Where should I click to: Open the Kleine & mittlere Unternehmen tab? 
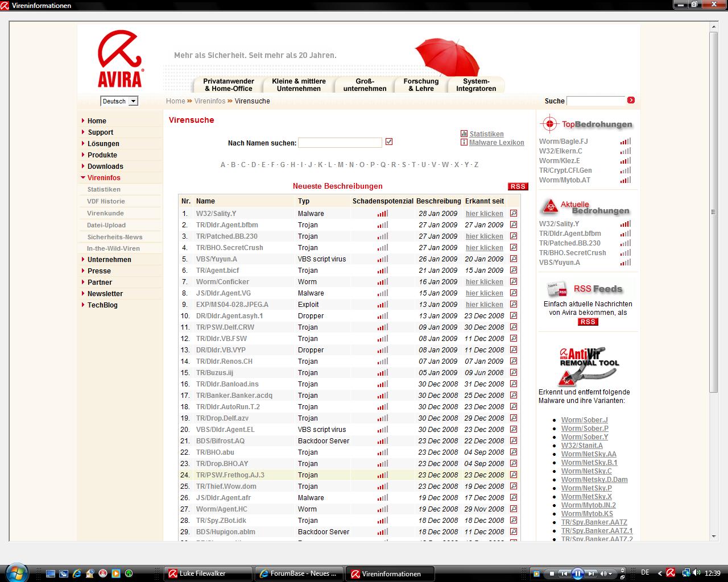[299, 85]
